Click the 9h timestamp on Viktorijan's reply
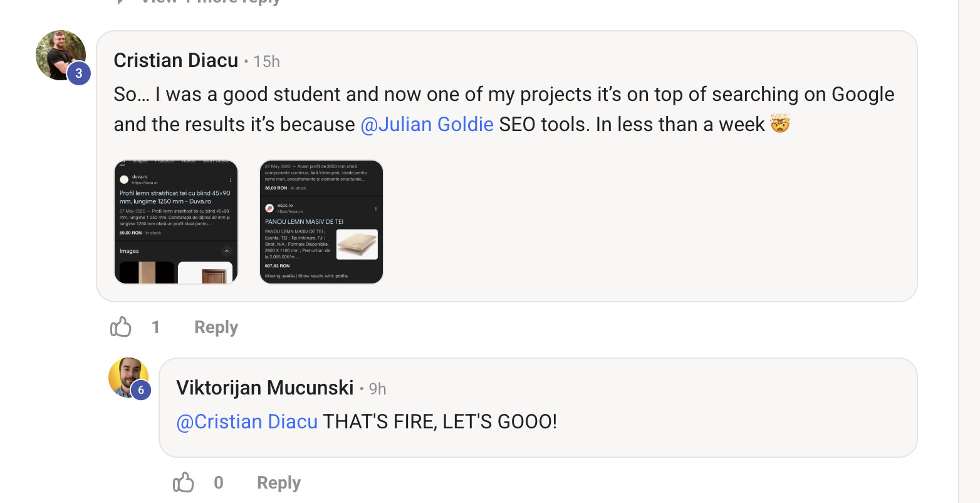980x503 pixels. (x=378, y=389)
